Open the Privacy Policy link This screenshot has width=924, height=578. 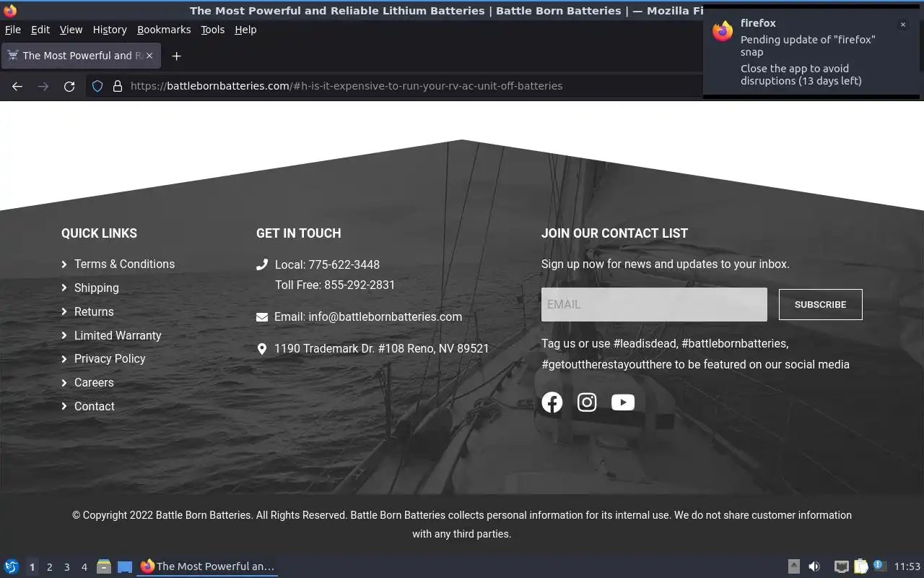110,359
